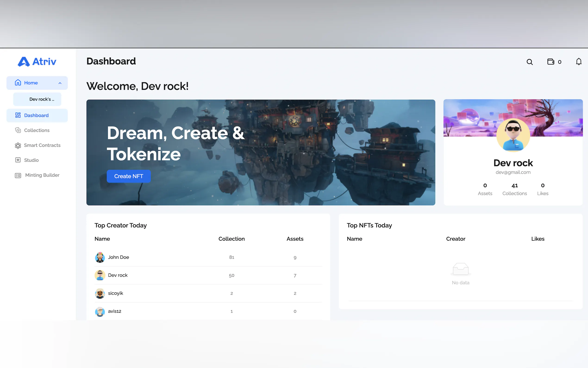Viewport: 588px width, 368px height.
Task: Open search with magnifier icon
Action: 529,62
